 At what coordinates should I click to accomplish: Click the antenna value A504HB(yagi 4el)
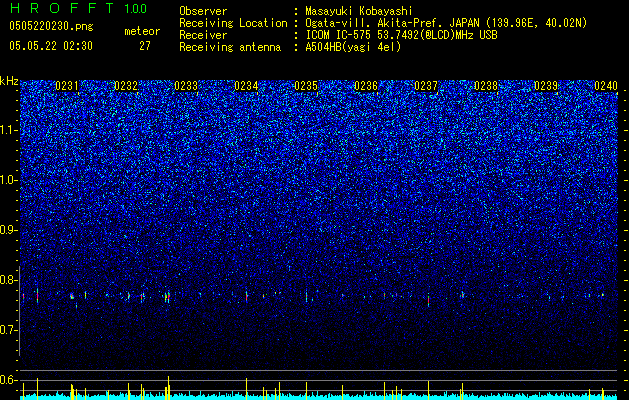353,47
